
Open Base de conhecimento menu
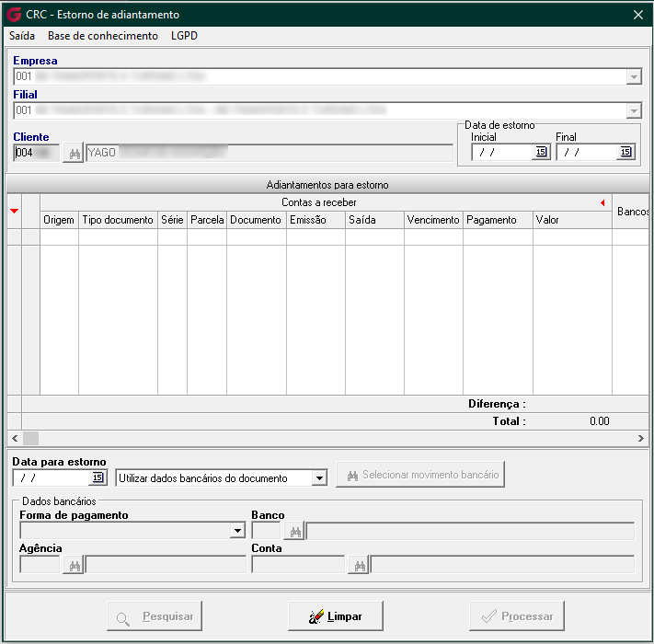point(103,36)
